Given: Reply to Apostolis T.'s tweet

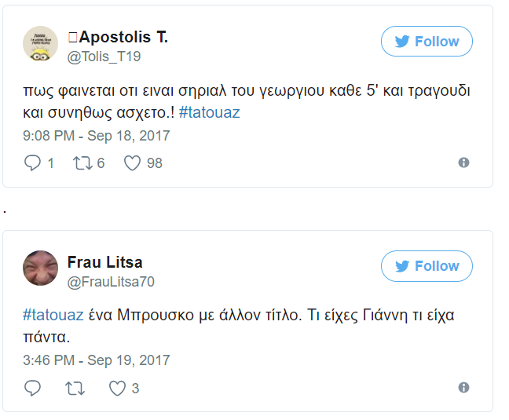Looking at the screenshot, I should [x=33, y=163].
